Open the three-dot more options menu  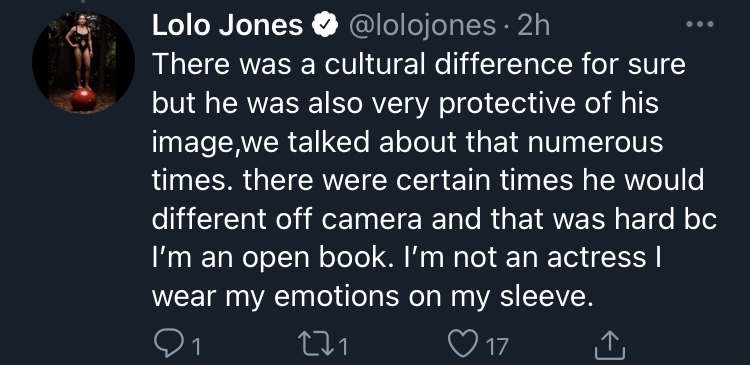coord(700,24)
